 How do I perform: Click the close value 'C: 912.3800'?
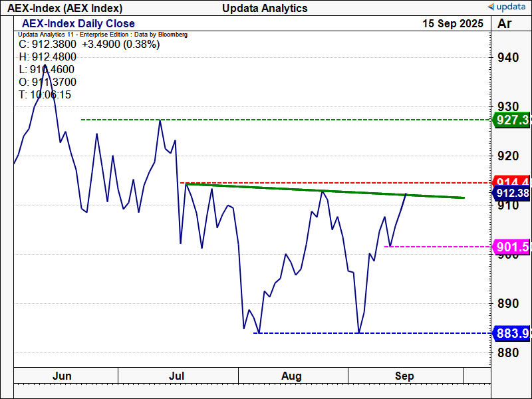pos(47,44)
